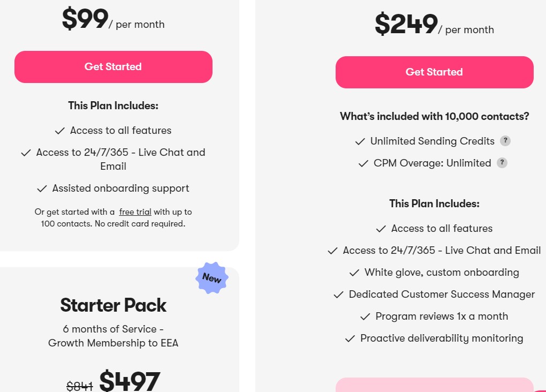Viewport: 546px width, 392px height.
Task: Click the struck-through $841 price
Action: [x=79, y=386]
